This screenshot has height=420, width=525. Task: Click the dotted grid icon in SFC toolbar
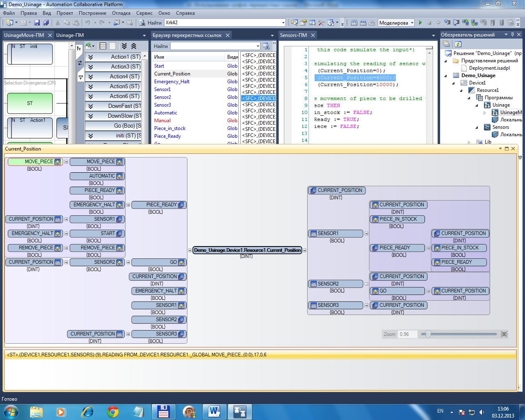point(112,46)
